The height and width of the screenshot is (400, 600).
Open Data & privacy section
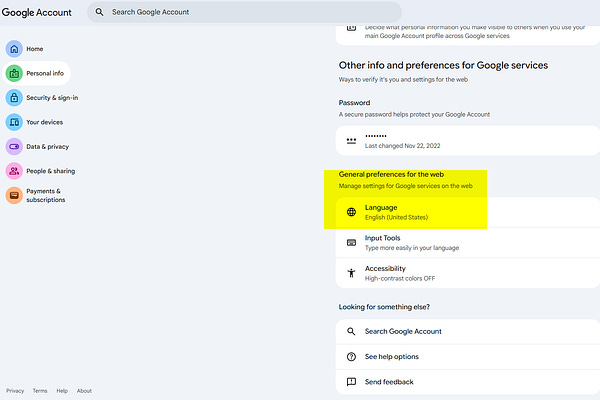(x=38, y=147)
